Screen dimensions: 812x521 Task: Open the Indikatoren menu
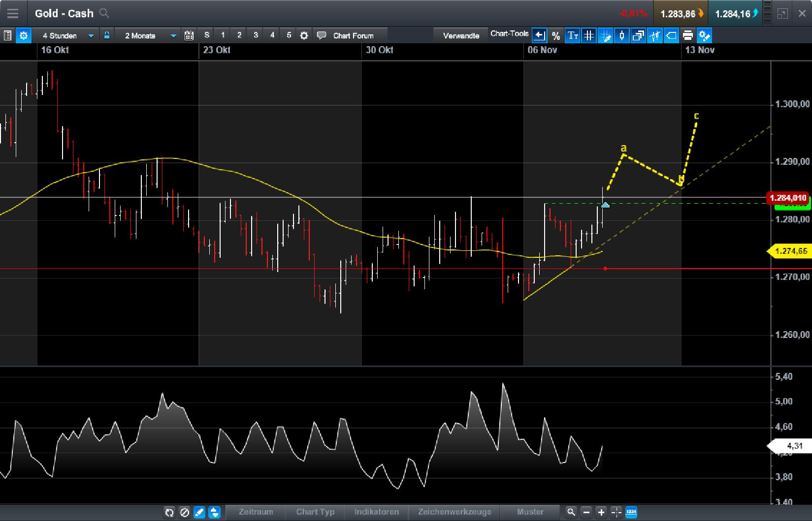pyautogui.click(x=377, y=512)
